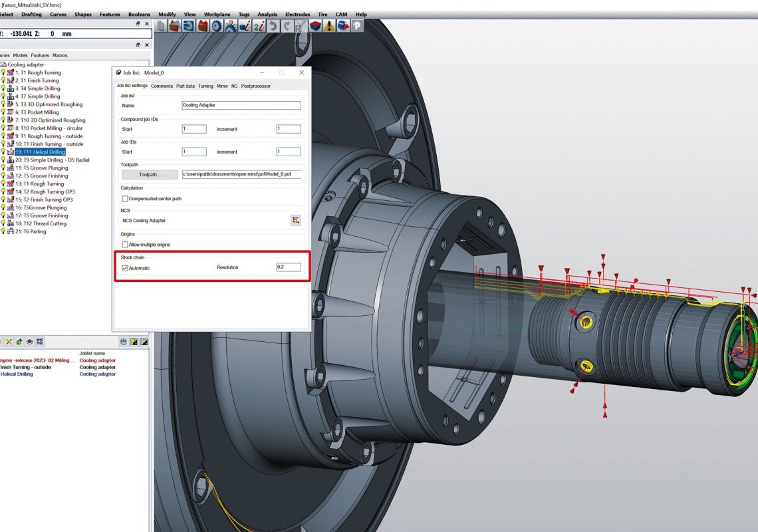The width and height of the screenshot is (758, 532).
Task: Check the Allow multiple origins checkbox
Action: [125, 245]
